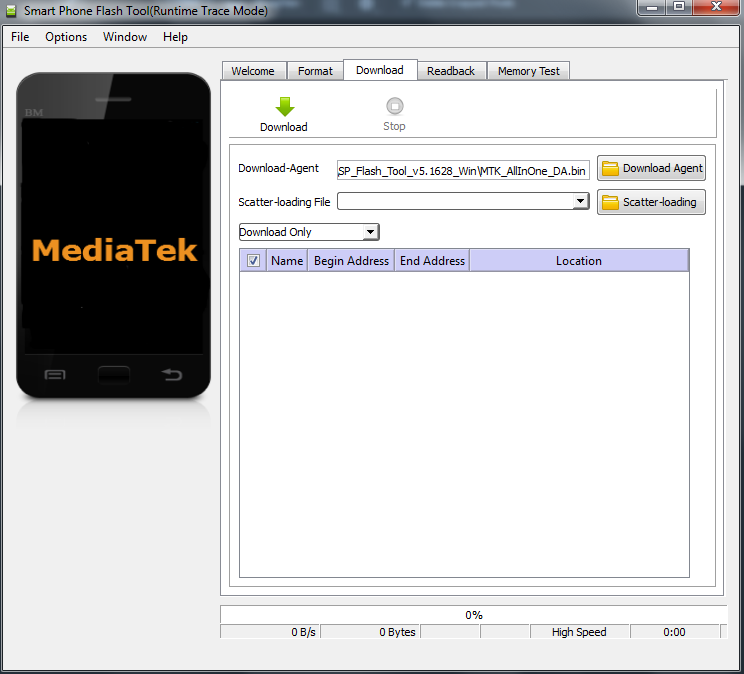Click the Scatter-loading browse button

pyautogui.click(x=651, y=202)
